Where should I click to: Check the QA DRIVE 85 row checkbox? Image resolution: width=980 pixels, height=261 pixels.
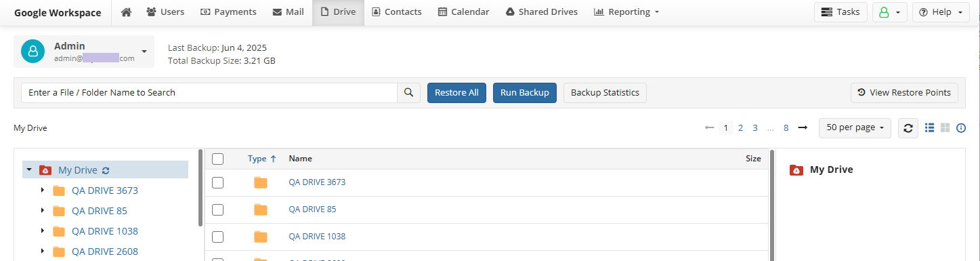click(x=217, y=209)
